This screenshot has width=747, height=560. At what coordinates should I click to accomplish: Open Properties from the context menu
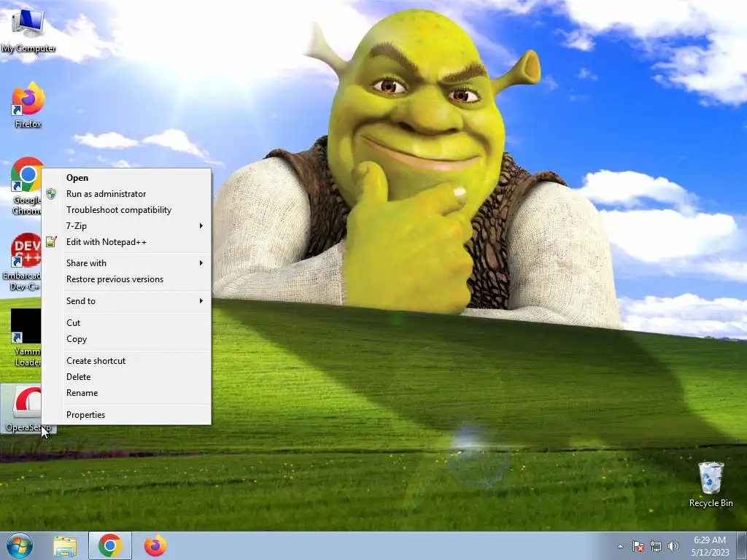click(x=126, y=415)
